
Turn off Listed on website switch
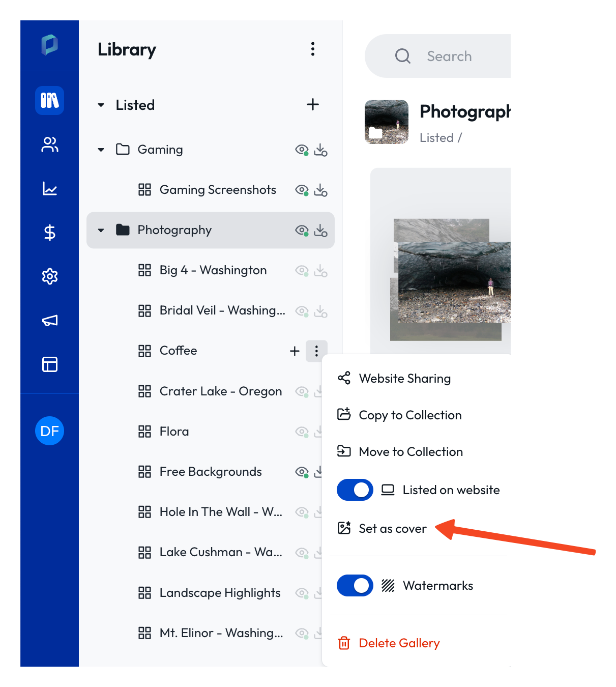[x=355, y=490]
